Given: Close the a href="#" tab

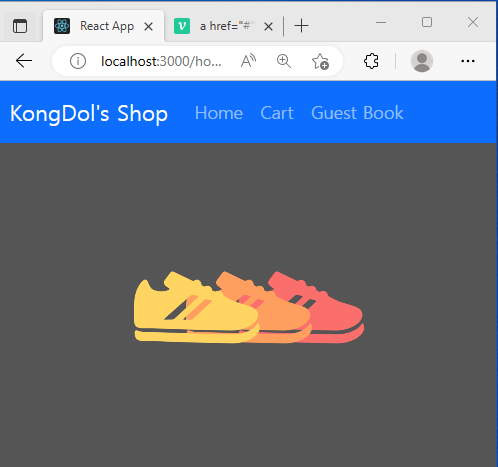Looking at the screenshot, I should click(x=268, y=26).
